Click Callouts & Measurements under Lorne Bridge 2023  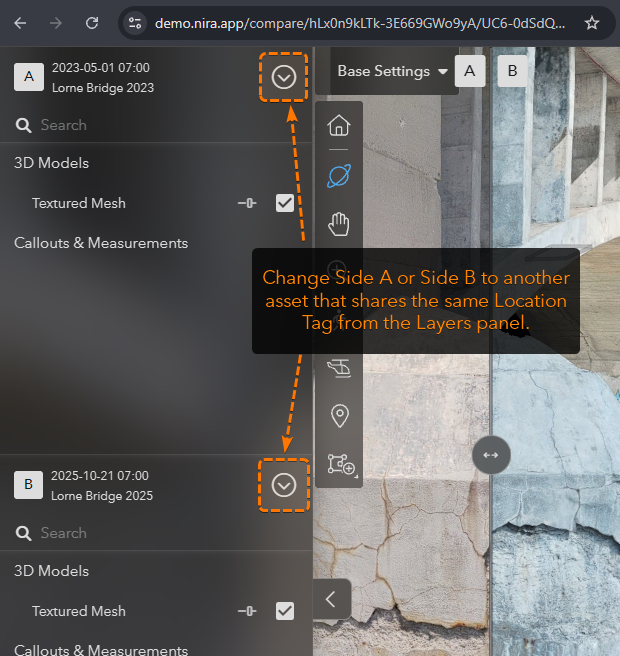pyautogui.click(x=101, y=243)
